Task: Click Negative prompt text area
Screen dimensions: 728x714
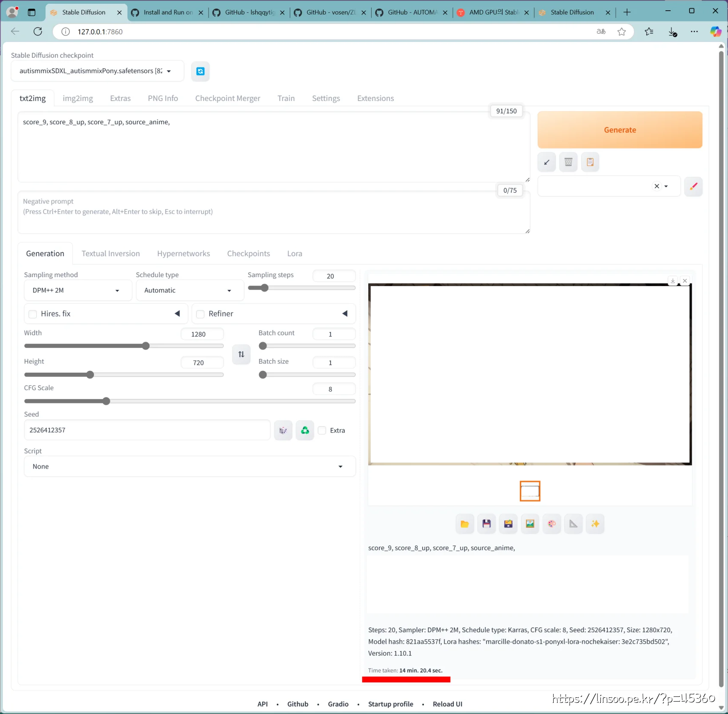Action: (274, 212)
